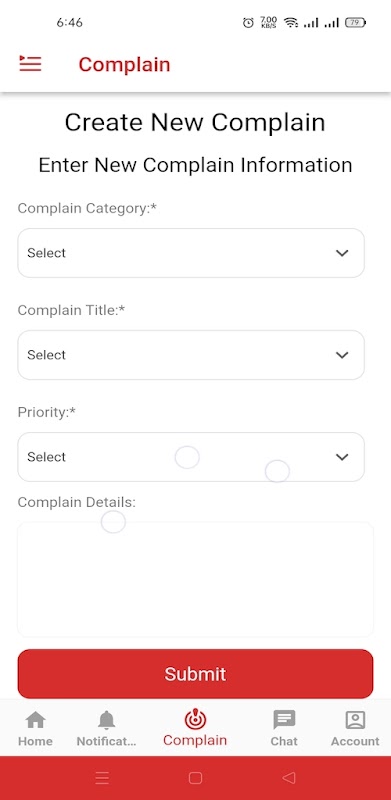Tap the Home house icon
391x800 pixels.
pyautogui.click(x=35, y=720)
